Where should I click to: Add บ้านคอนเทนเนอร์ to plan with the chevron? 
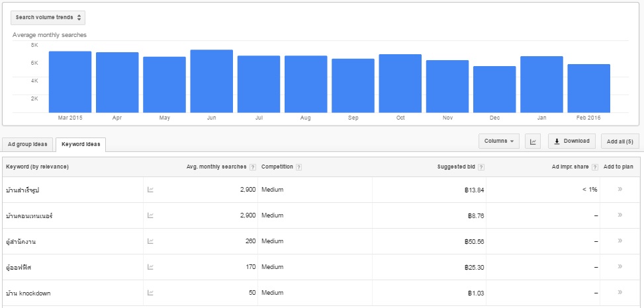click(x=620, y=215)
